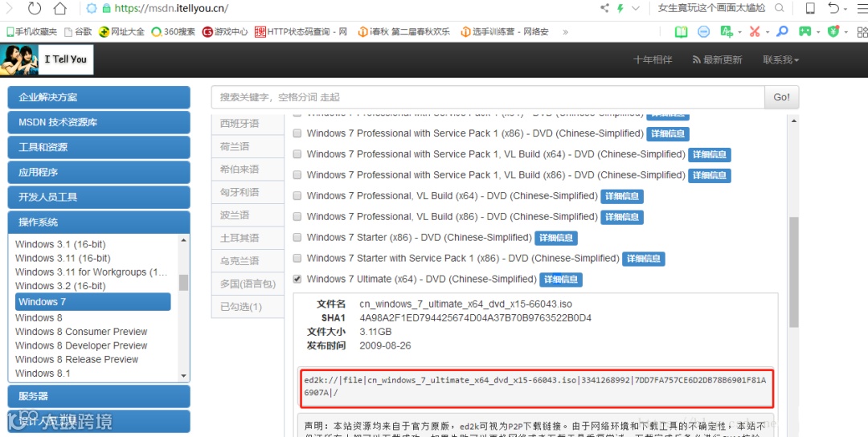The width and height of the screenshot is (868, 437).
Task: Open 谷歌 bookmark
Action: point(78,32)
